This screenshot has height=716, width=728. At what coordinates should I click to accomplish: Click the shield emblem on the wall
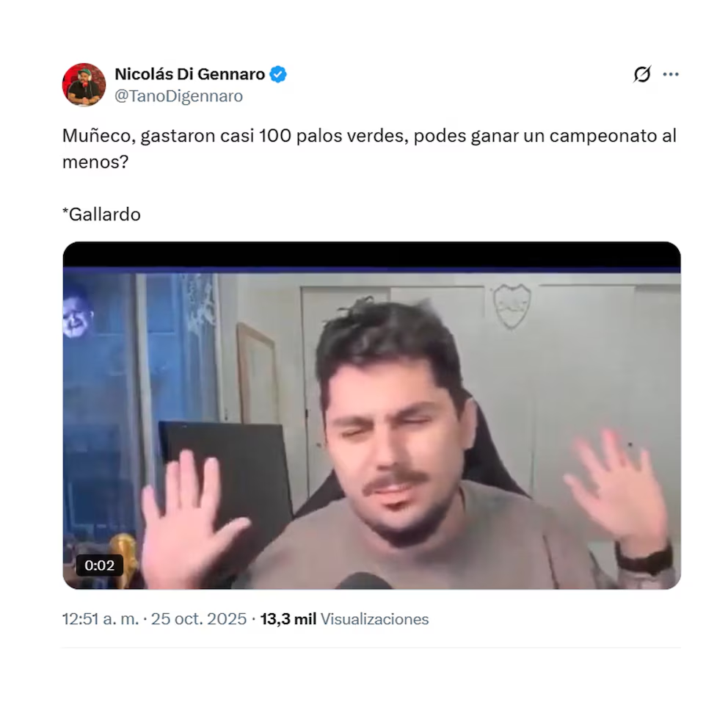512,305
